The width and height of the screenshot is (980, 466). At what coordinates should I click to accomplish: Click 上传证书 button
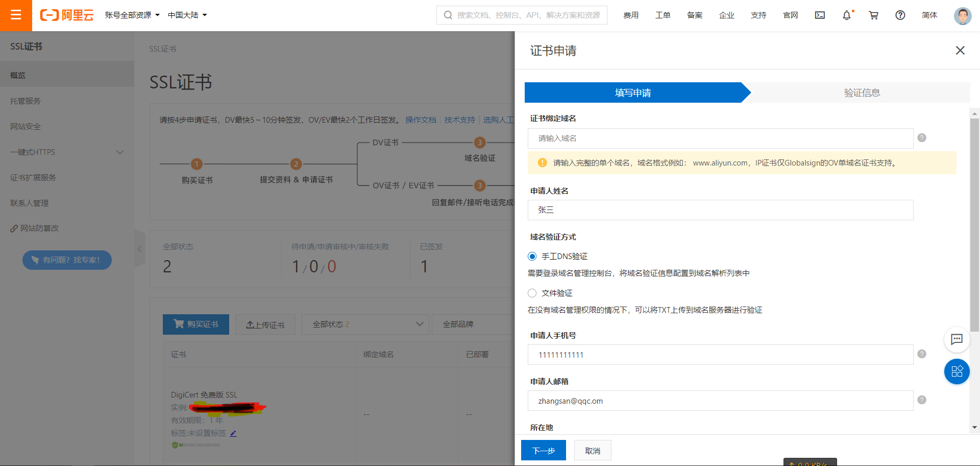[x=265, y=324]
